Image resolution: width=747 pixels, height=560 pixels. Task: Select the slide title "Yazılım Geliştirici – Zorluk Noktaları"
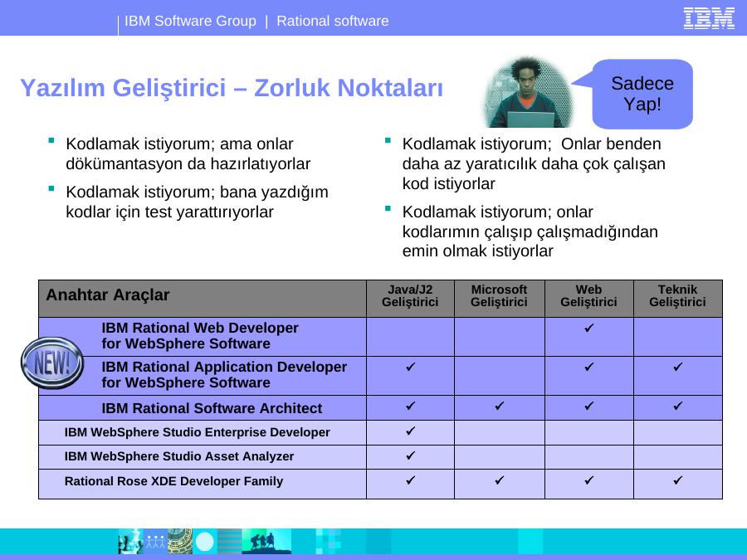click(232, 88)
